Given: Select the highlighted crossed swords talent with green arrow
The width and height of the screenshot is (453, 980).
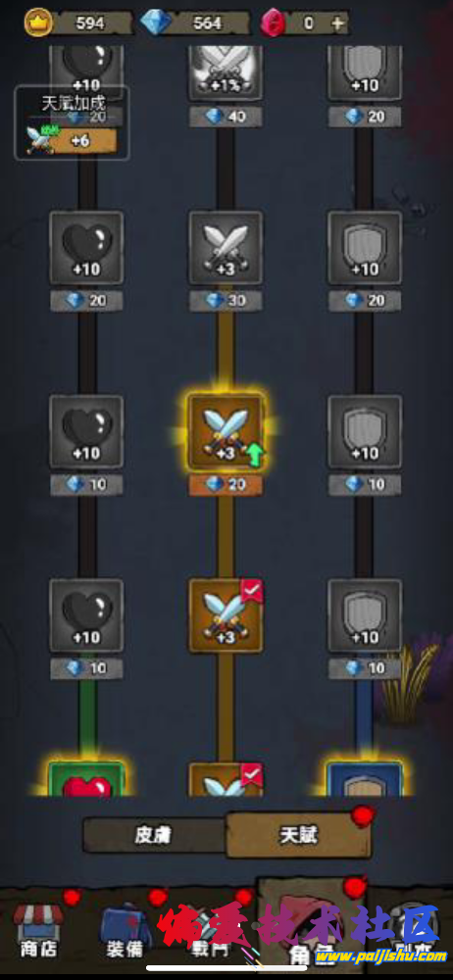Looking at the screenshot, I should pos(226,431).
